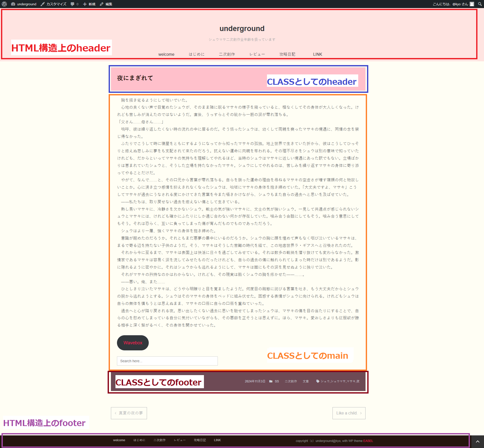Open the こんにちは、@kyo さん account menu
Viewport: 484px width, 448px height.
(x=450, y=4)
